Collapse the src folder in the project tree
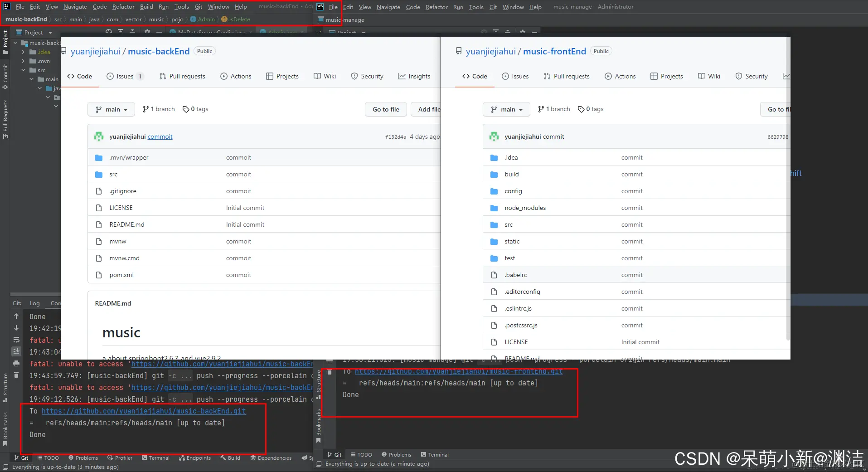This screenshot has height=472, width=868. (x=23, y=70)
